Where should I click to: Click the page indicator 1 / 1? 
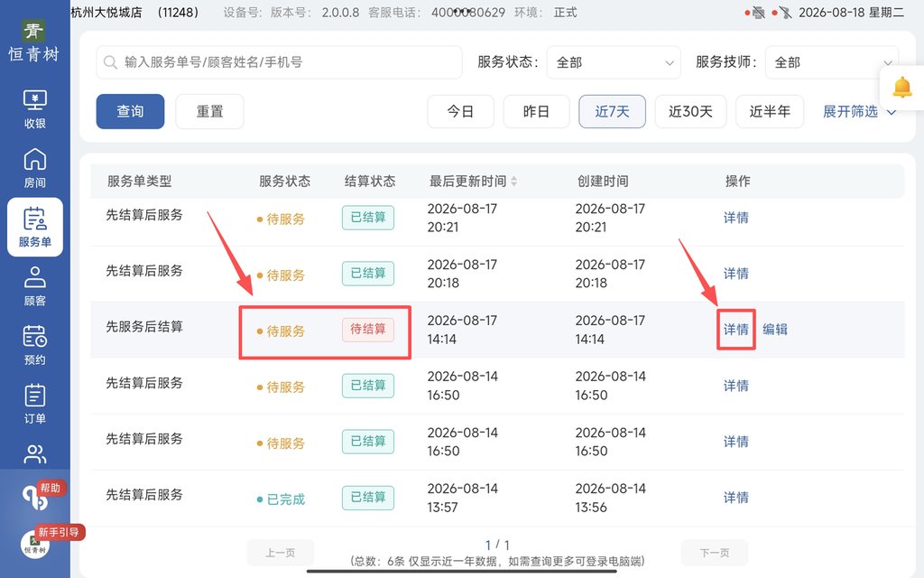pos(497,545)
